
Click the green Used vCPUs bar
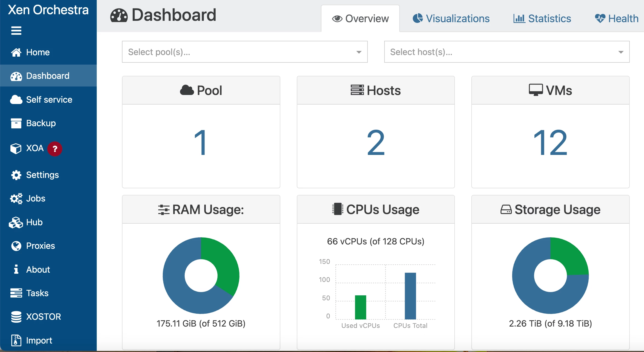pos(360,307)
